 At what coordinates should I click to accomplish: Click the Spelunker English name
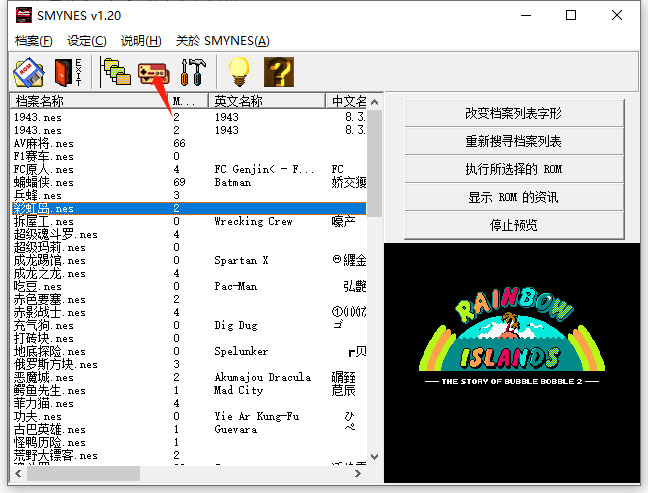[x=241, y=351]
